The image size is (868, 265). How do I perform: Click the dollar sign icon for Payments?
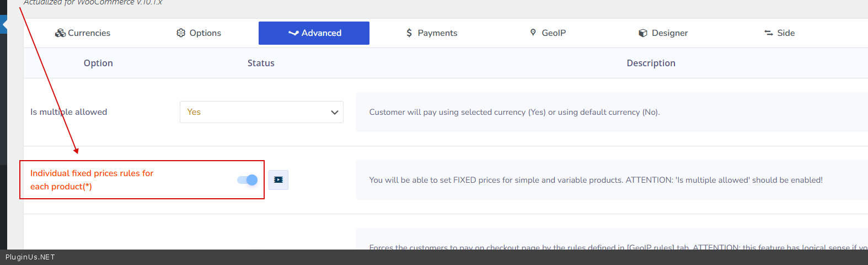(x=409, y=33)
